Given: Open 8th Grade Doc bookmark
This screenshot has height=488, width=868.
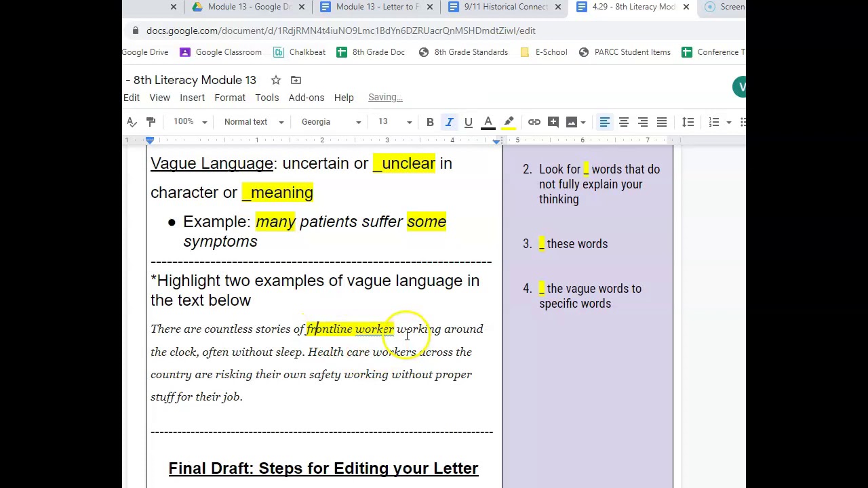Looking at the screenshot, I should click(371, 52).
